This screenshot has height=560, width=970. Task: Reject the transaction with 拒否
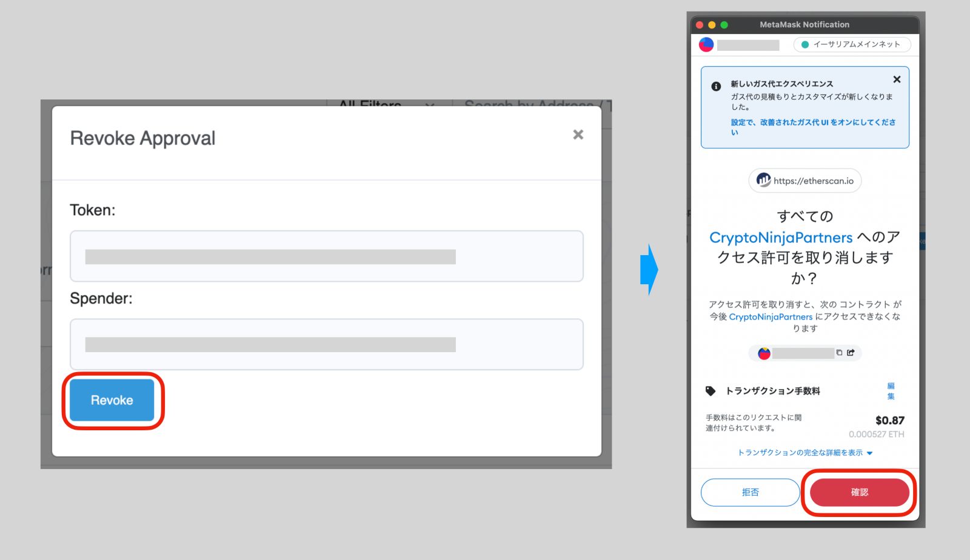coord(750,492)
